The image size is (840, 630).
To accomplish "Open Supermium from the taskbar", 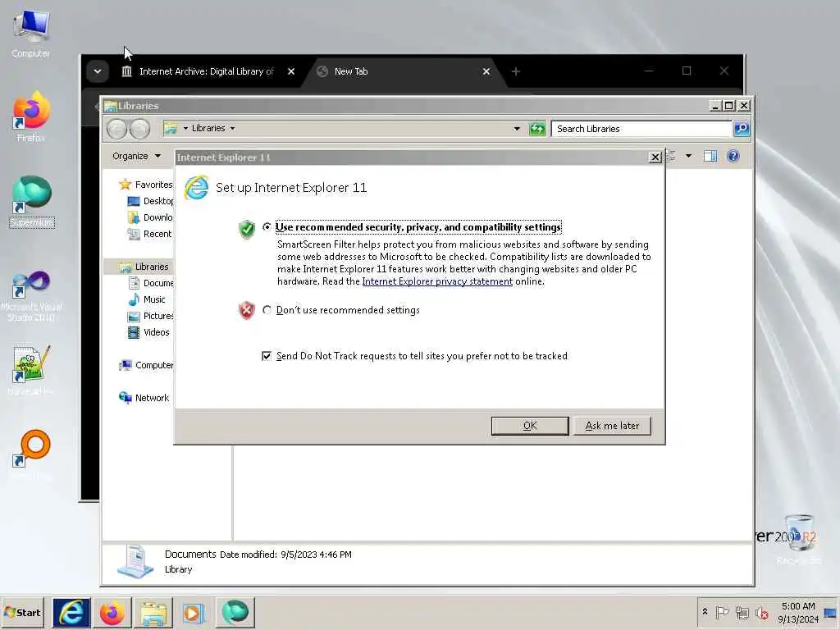I will [x=235, y=613].
